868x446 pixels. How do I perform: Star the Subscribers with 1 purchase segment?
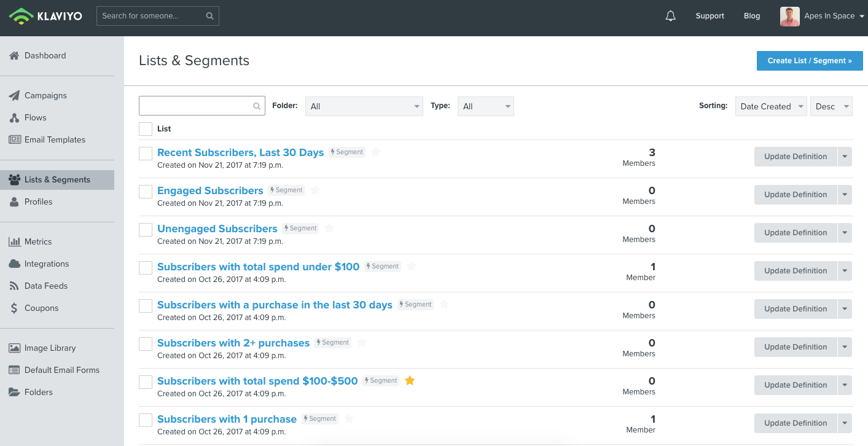[x=349, y=418]
